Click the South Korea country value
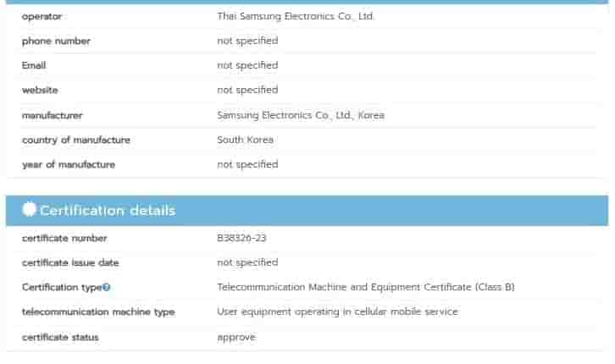 coord(245,140)
